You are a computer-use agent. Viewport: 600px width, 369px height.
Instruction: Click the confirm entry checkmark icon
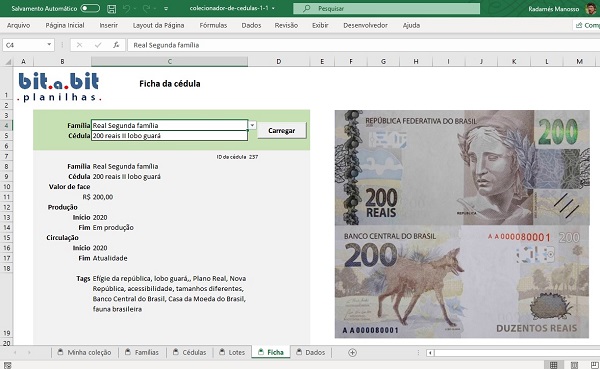point(98,45)
